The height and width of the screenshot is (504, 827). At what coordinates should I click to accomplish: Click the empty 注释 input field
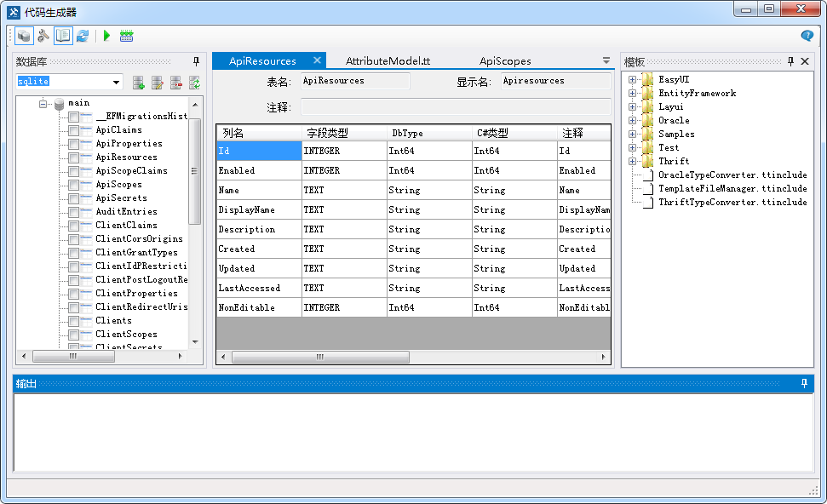point(456,107)
